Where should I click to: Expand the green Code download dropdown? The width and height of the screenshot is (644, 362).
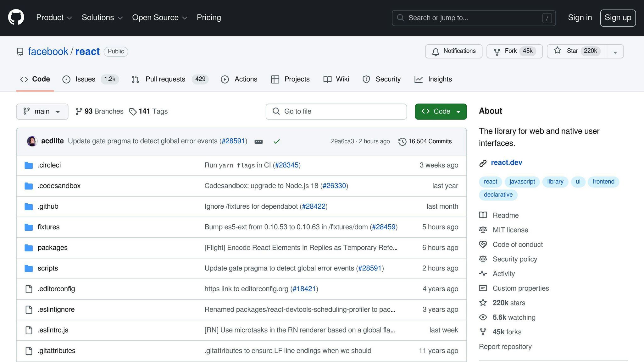(458, 111)
